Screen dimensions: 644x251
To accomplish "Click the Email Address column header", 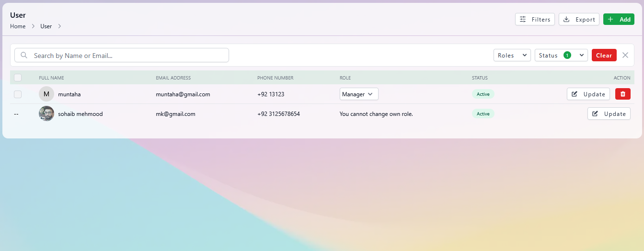I will (173, 78).
